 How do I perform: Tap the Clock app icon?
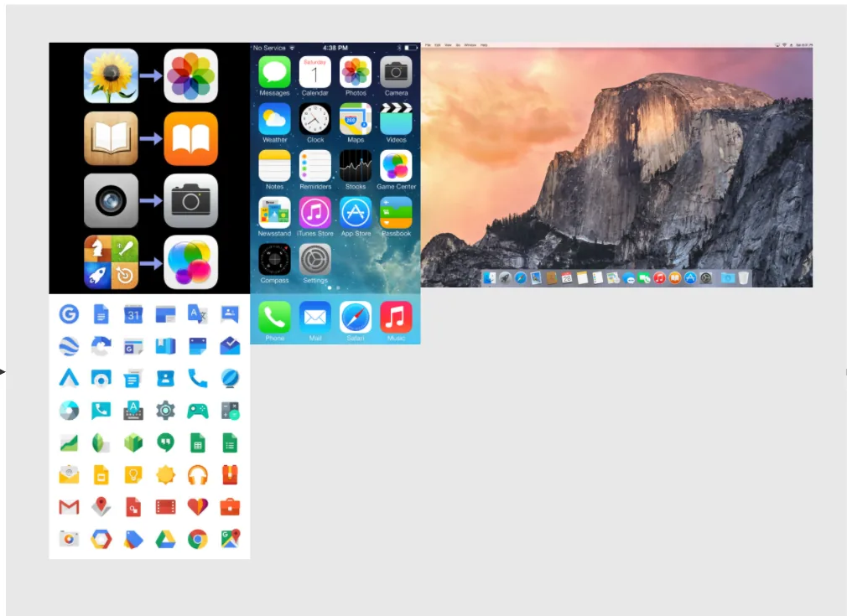click(x=315, y=119)
